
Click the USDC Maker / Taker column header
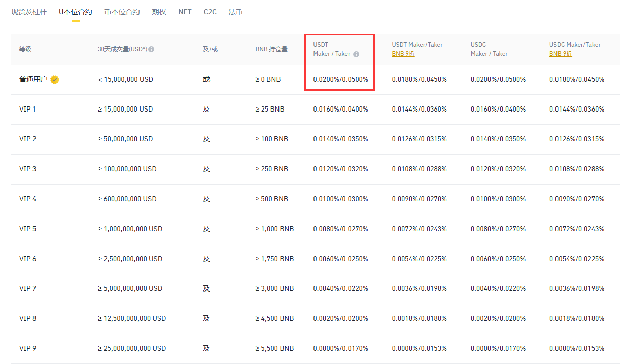pos(489,49)
